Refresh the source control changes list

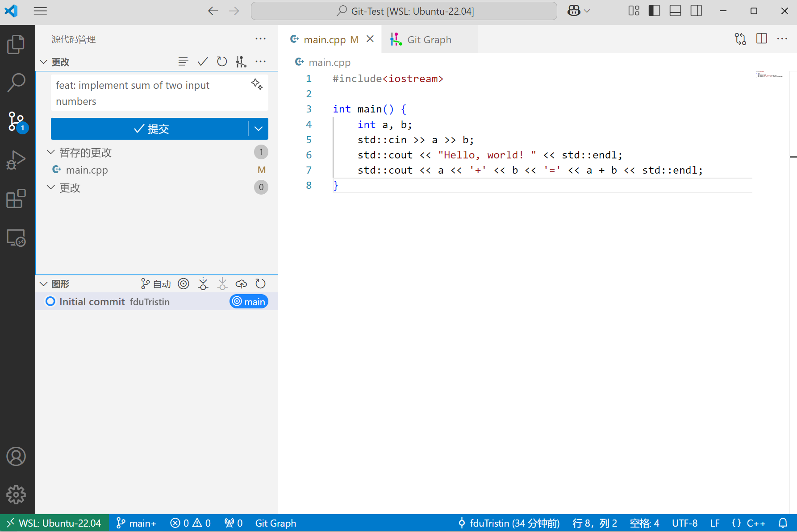pyautogui.click(x=222, y=62)
